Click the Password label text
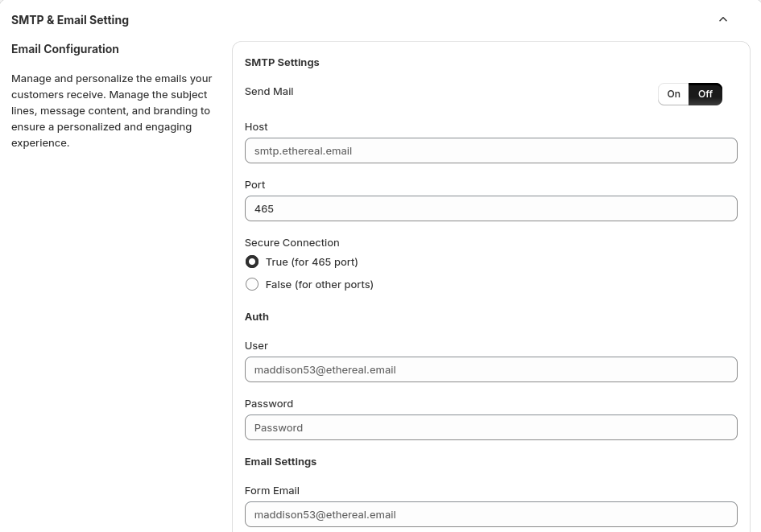 coord(269,403)
